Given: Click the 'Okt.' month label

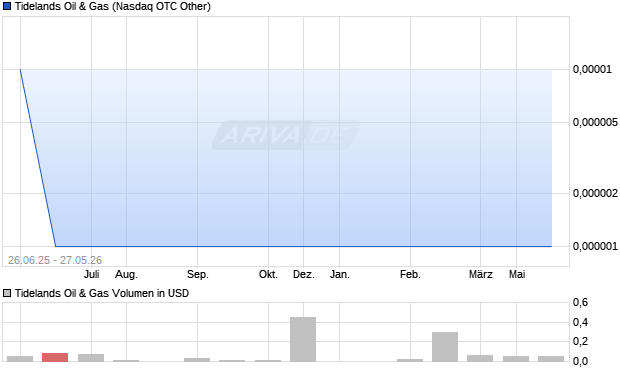Looking at the screenshot, I should [x=268, y=274].
